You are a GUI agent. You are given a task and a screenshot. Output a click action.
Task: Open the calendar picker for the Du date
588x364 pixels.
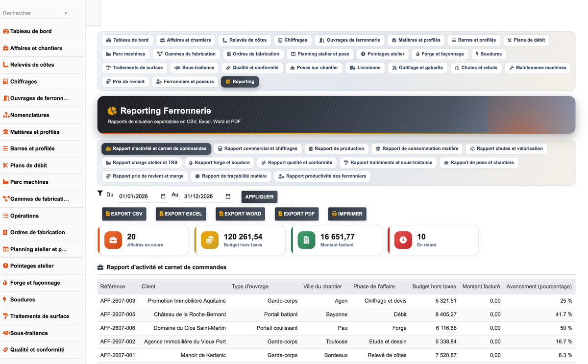coord(163,196)
